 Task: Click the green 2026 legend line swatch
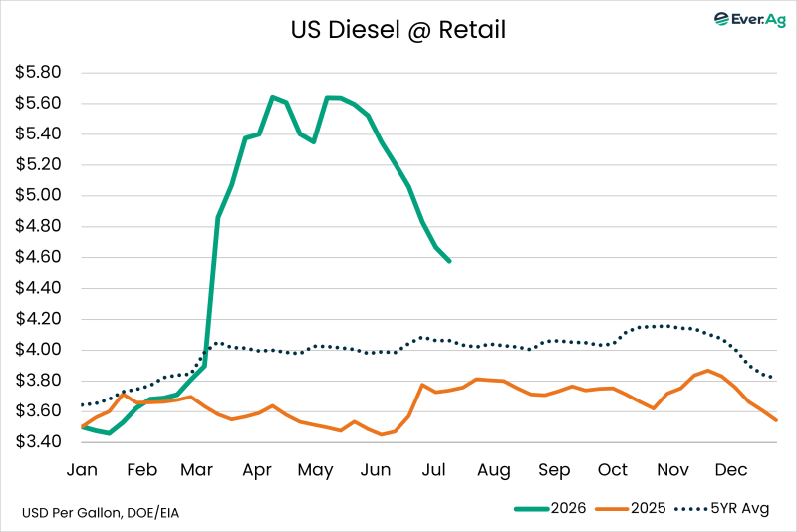[x=532, y=509]
